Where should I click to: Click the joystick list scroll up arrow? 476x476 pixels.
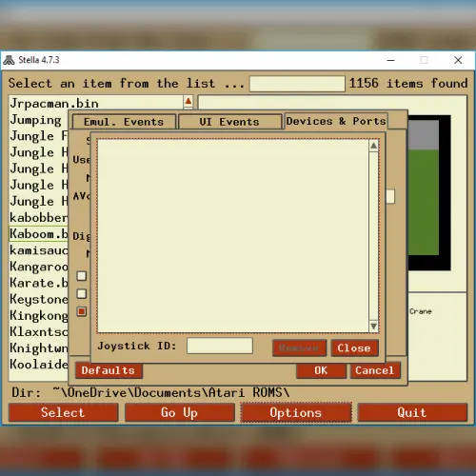pyautogui.click(x=373, y=146)
